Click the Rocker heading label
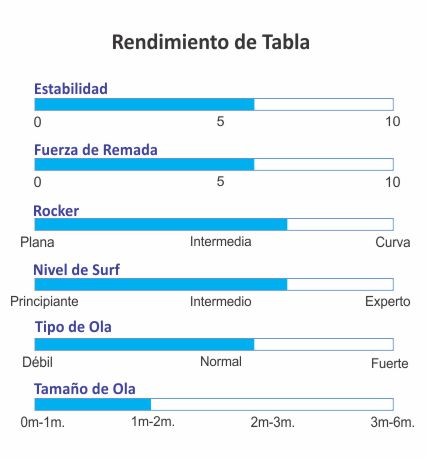Image resolution: width=429 pixels, height=460 pixels. click(x=56, y=211)
